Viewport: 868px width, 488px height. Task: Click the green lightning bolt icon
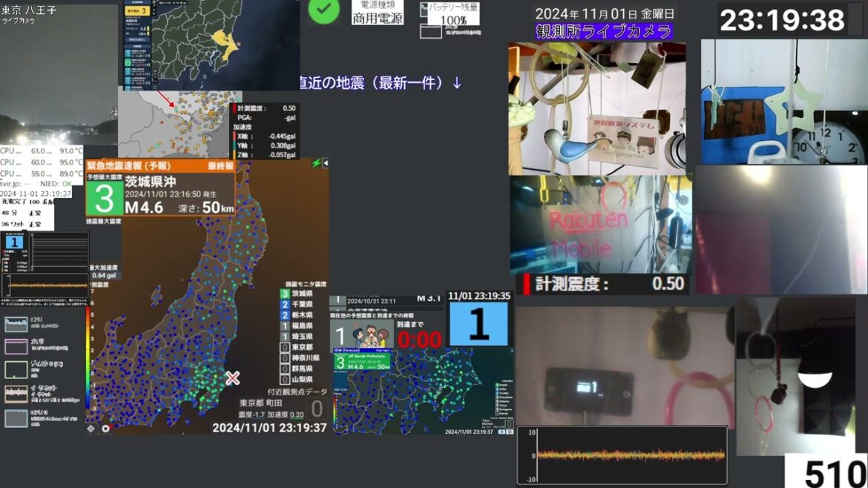(x=316, y=163)
